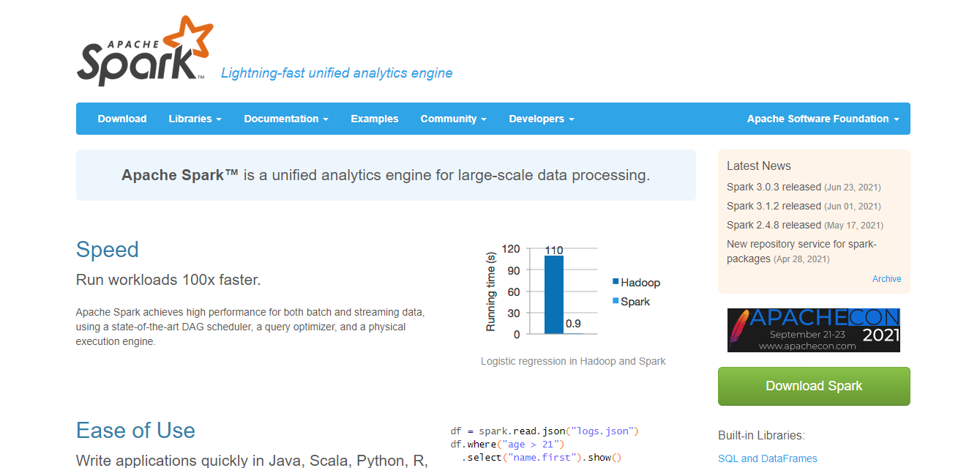
Task: Expand the Documentation dropdown menu
Action: pyautogui.click(x=285, y=119)
